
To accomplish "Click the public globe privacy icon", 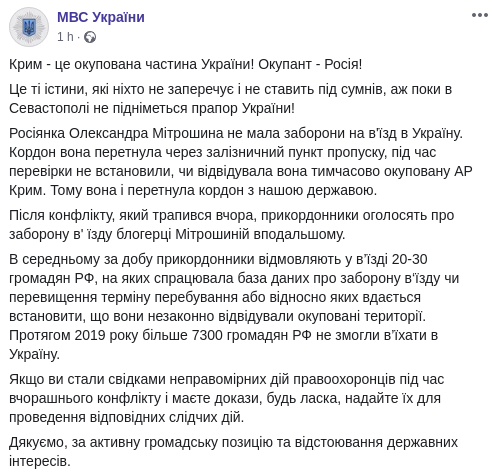I will pyautogui.click(x=90, y=37).
